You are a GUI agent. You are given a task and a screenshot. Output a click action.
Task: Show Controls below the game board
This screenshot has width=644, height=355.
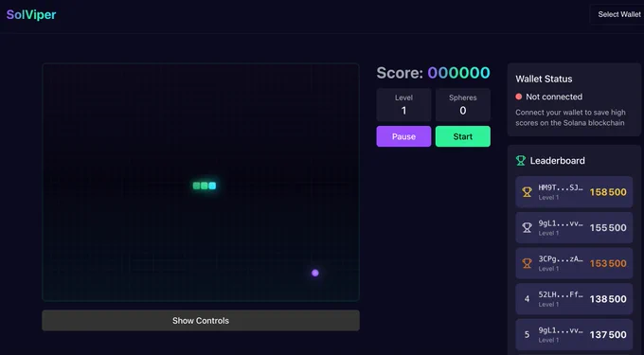tap(201, 321)
